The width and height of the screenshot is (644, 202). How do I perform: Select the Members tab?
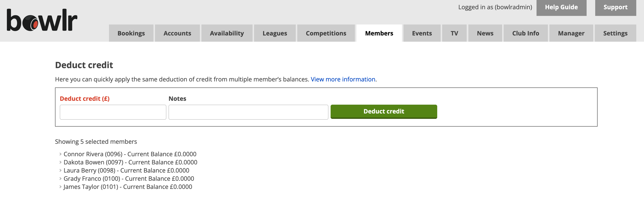tap(379, 33)
